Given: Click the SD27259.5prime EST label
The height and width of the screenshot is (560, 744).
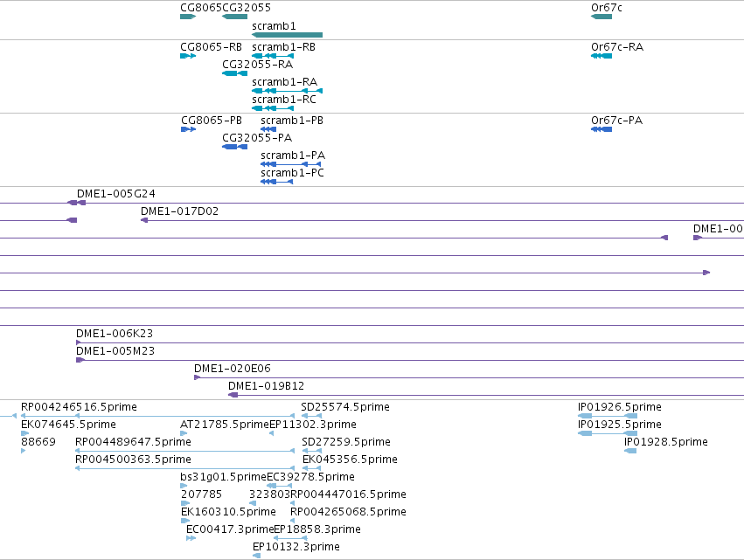Looking at the screenshot, I should [346, 442].
